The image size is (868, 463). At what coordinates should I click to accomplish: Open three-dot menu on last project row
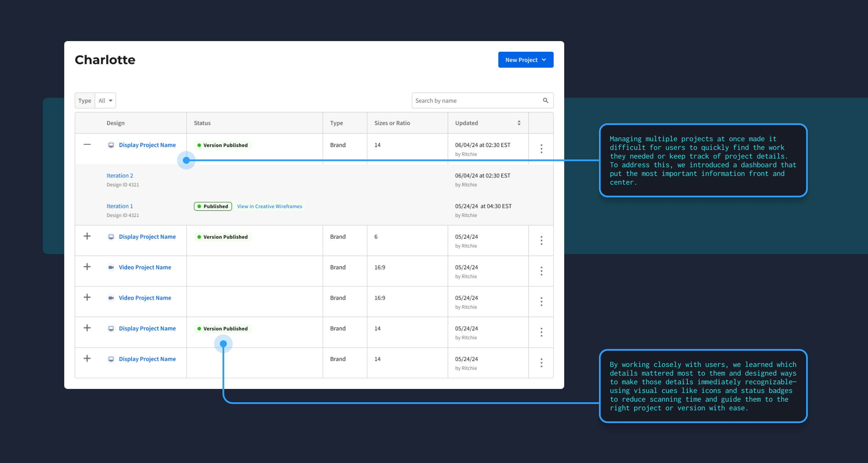point(541,363)
